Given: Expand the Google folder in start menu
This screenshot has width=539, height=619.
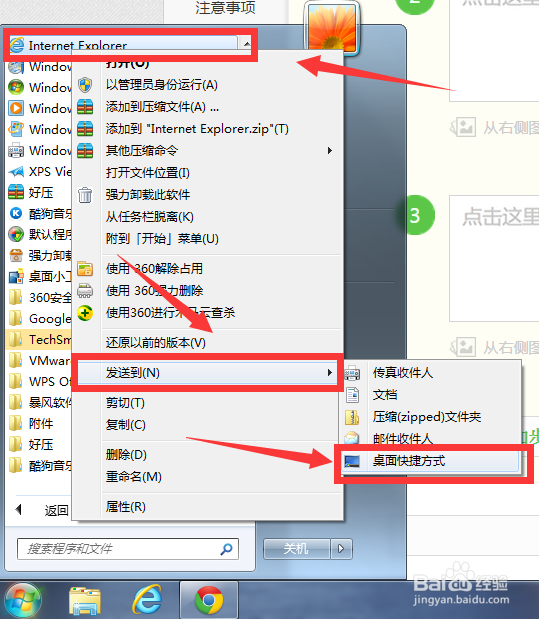Looking at the screenshot, I should (39, 319).
